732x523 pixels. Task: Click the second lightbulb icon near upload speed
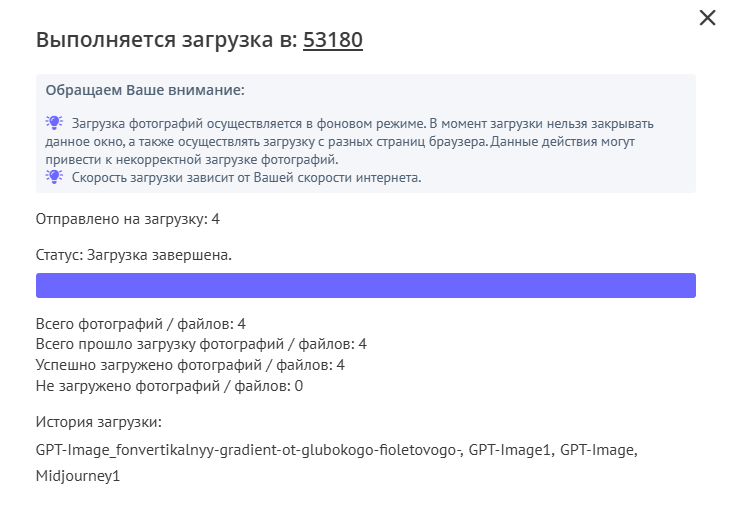click(54, 177)
